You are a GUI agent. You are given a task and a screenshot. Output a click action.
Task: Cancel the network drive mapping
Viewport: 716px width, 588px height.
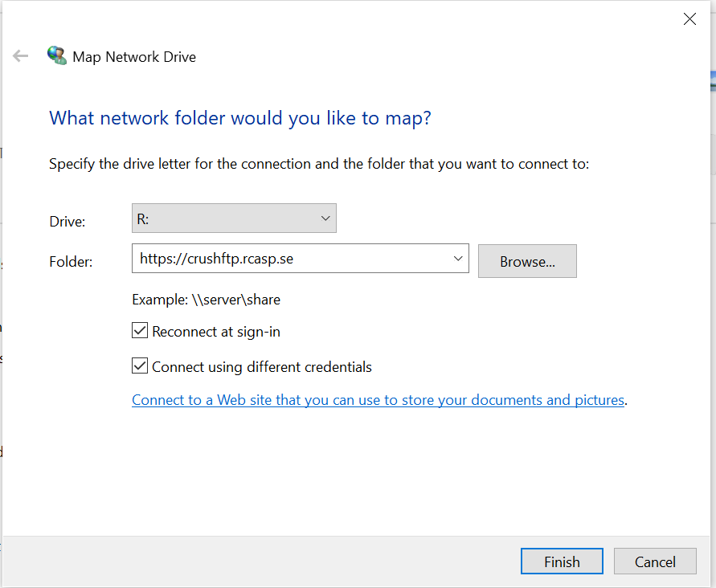(655, 561)
